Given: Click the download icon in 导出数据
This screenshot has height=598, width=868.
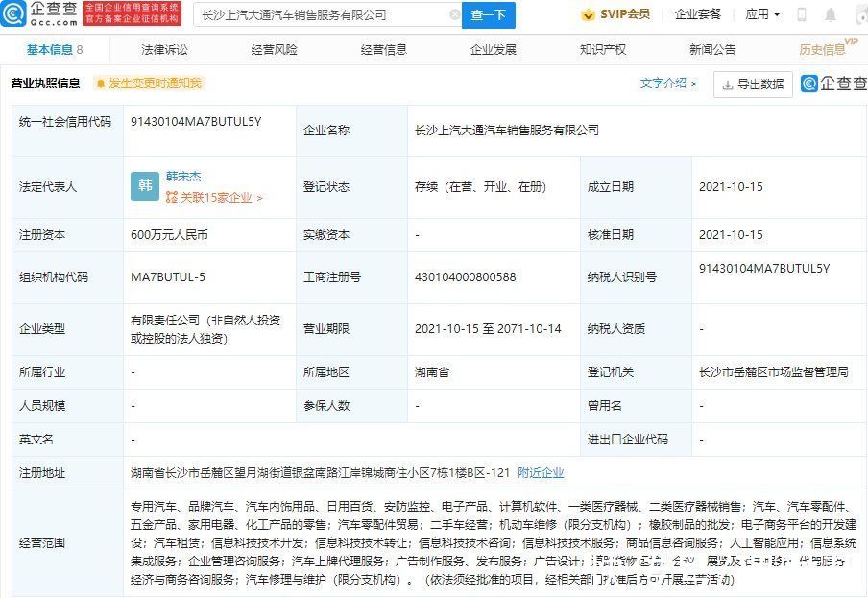Looking at the screenshot, I should (x=728, y=84).
